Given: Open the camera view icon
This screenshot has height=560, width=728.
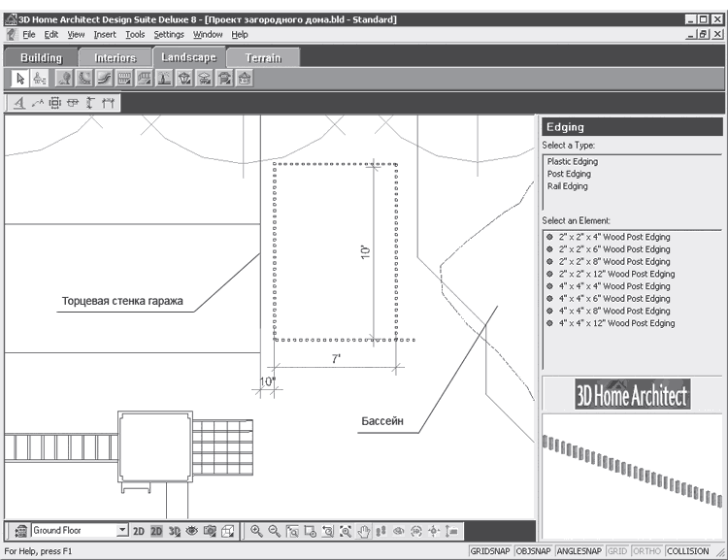Looking at the screenshot, I should point(210,531).
